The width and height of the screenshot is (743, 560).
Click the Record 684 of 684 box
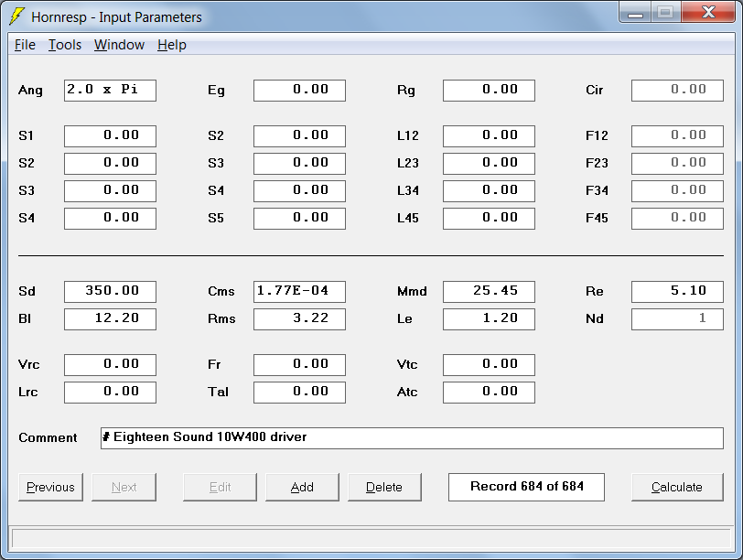pyautogui.click(x=526, y=487)
